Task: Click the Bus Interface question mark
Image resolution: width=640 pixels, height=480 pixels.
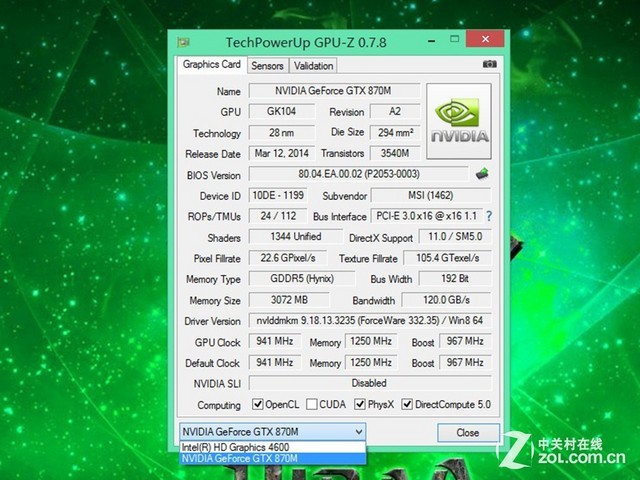Action: (x=489, y=216)
